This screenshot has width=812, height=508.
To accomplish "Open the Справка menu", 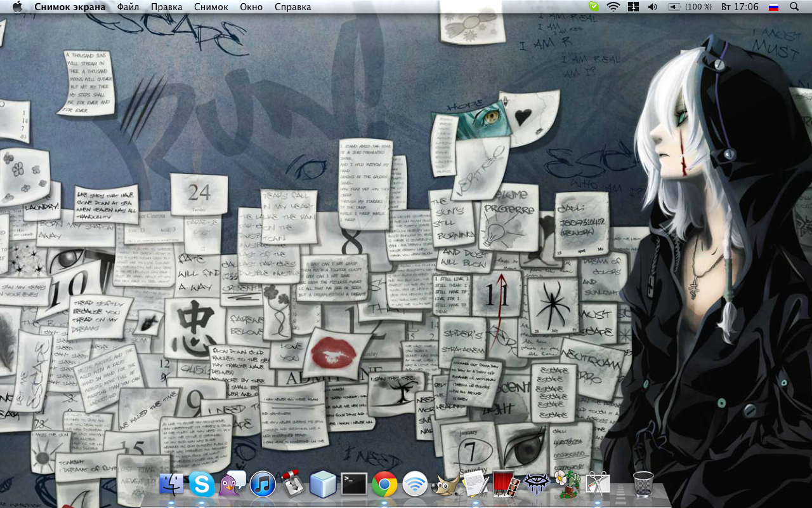I will pyautogui.click(x=293, y=7).
